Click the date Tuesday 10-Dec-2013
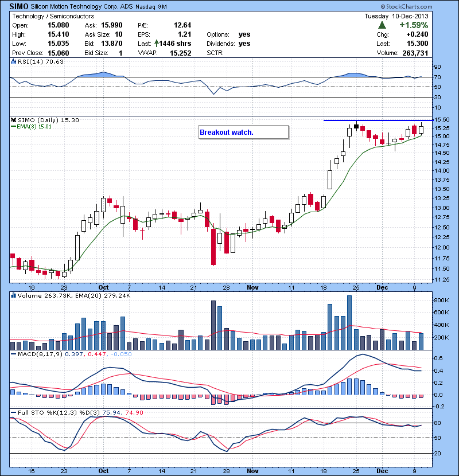459x476 pixels. (x=396, y=16)
